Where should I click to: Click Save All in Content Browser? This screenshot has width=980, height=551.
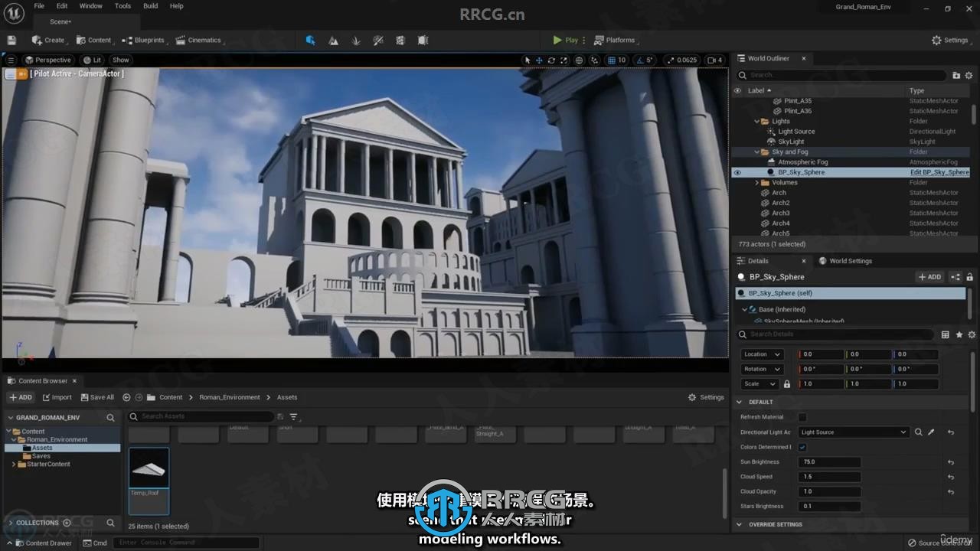pos(96,397)
